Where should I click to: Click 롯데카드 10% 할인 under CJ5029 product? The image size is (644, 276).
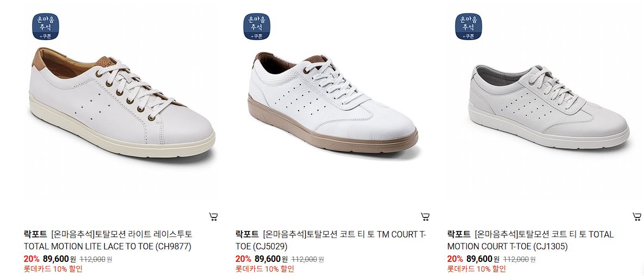pyautogui.click(x=264, y=269)
